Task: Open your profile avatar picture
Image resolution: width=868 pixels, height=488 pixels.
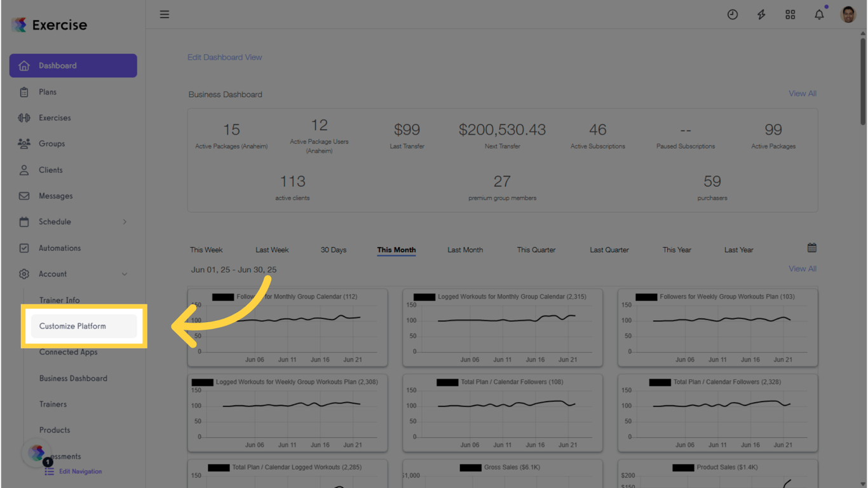Action: 848,14
